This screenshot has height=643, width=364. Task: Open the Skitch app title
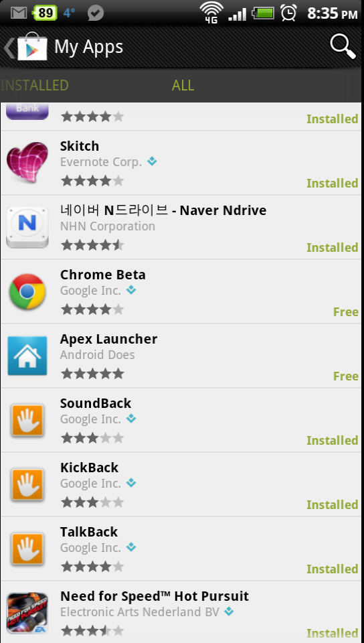tap(80, 146)
